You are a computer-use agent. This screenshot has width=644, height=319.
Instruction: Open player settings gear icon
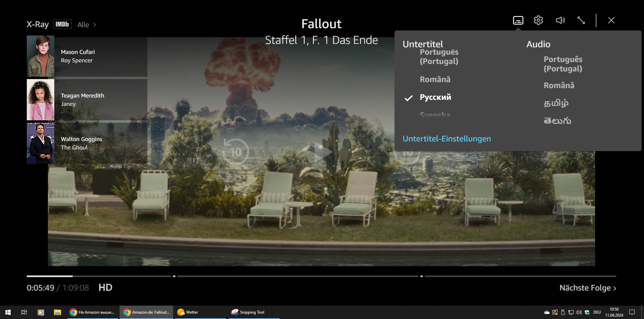point(538,20)
